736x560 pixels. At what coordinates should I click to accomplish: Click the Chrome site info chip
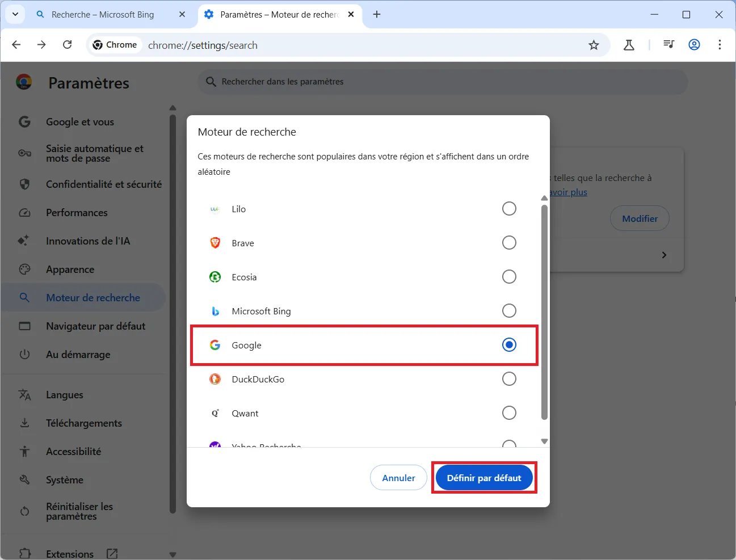[115, 45]
